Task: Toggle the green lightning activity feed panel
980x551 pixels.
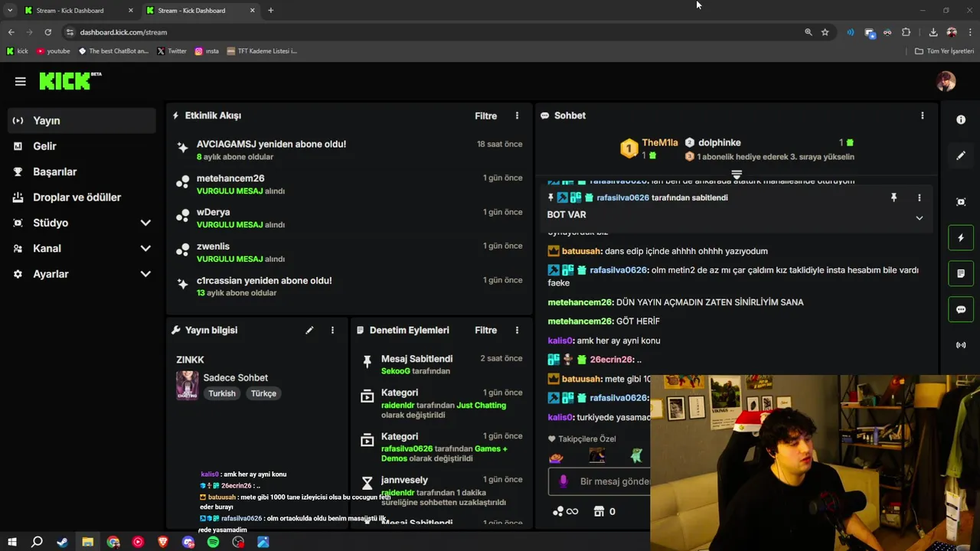Action: coord(961,238)
